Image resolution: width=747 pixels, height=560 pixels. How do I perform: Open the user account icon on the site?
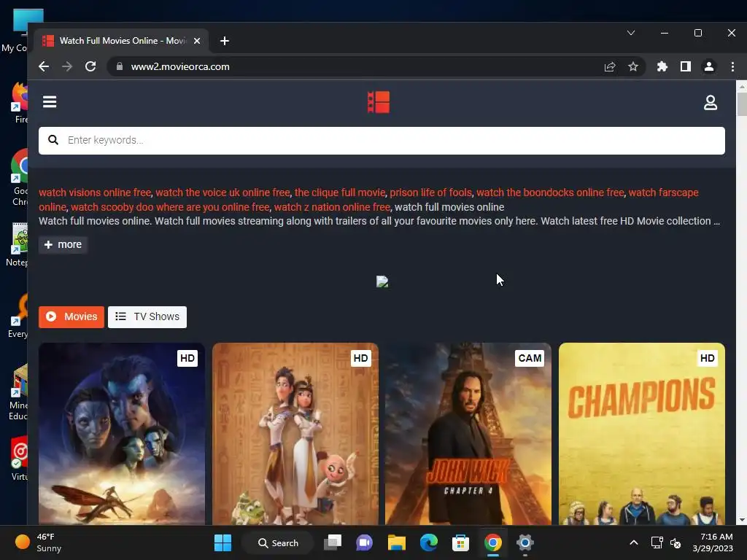[711, 102]
